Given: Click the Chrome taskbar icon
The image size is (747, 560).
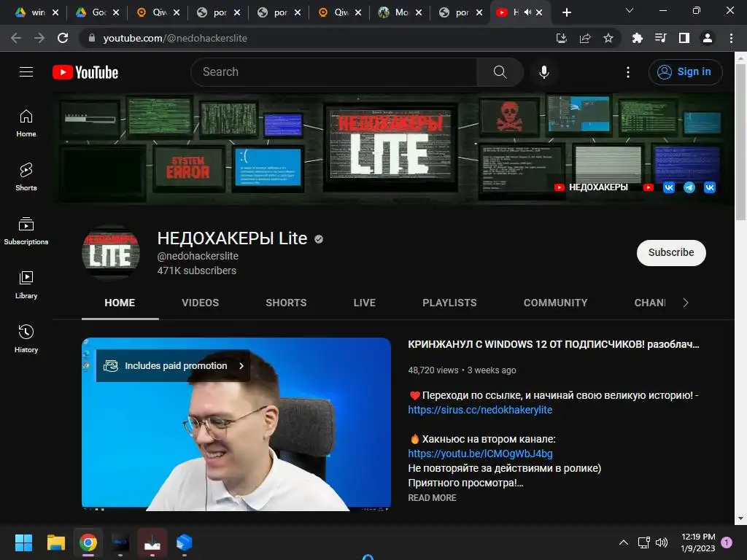Looking at the screenshot, I should tap(88, 542).
